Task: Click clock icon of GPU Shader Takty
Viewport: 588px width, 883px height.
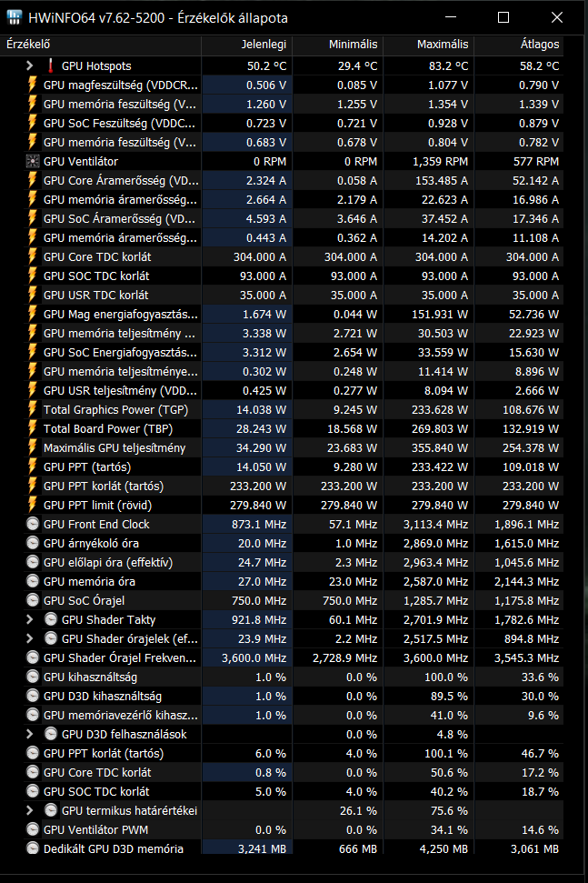Action: (x=51, y=619)
